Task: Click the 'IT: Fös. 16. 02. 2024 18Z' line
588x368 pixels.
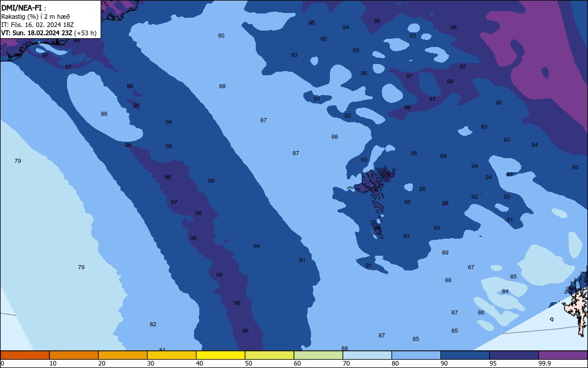Action: point(38,25)
